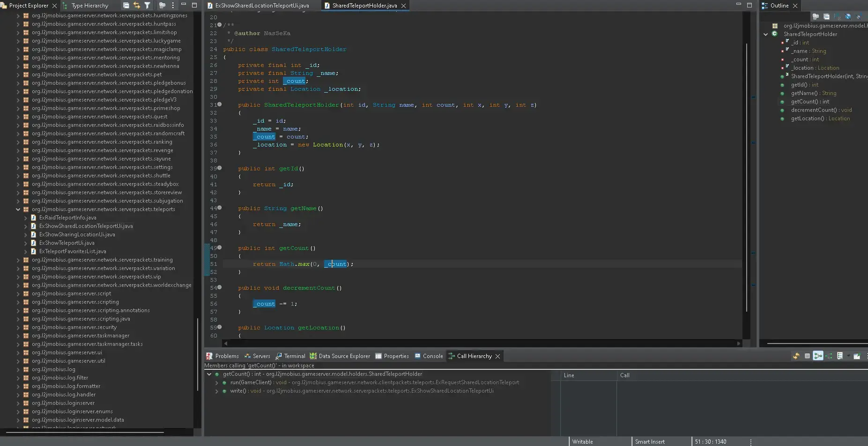Select decrementCount() in the Outline
The height and width of the screenshot is (446, 868).
click(x=821, y=110)
